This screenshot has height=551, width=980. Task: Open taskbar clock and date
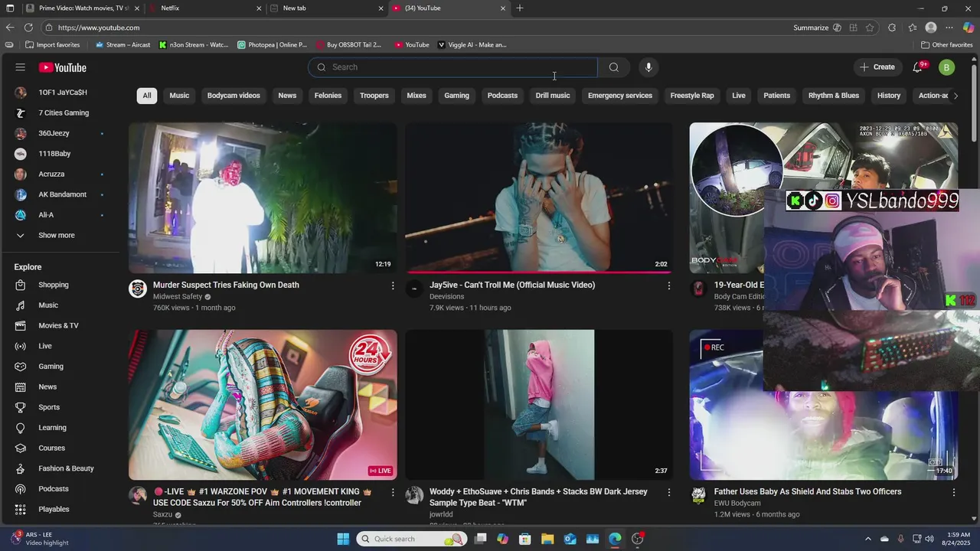pos(958,539)
